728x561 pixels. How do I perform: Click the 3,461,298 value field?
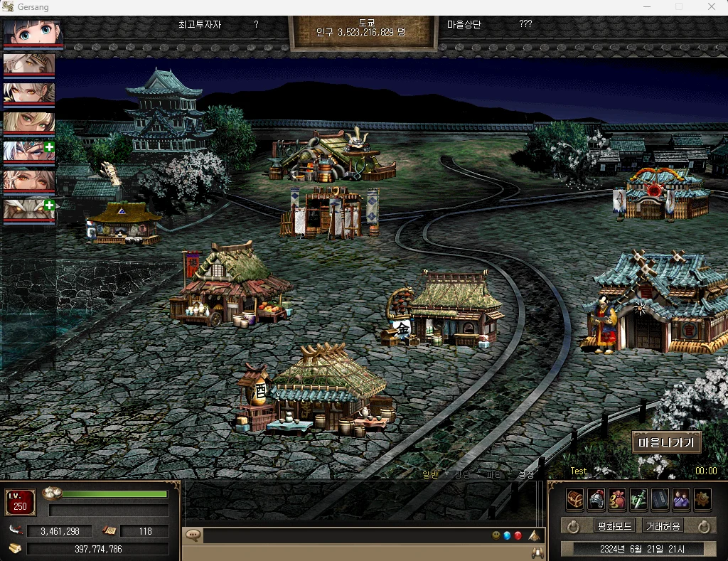[x=60, y=531]
